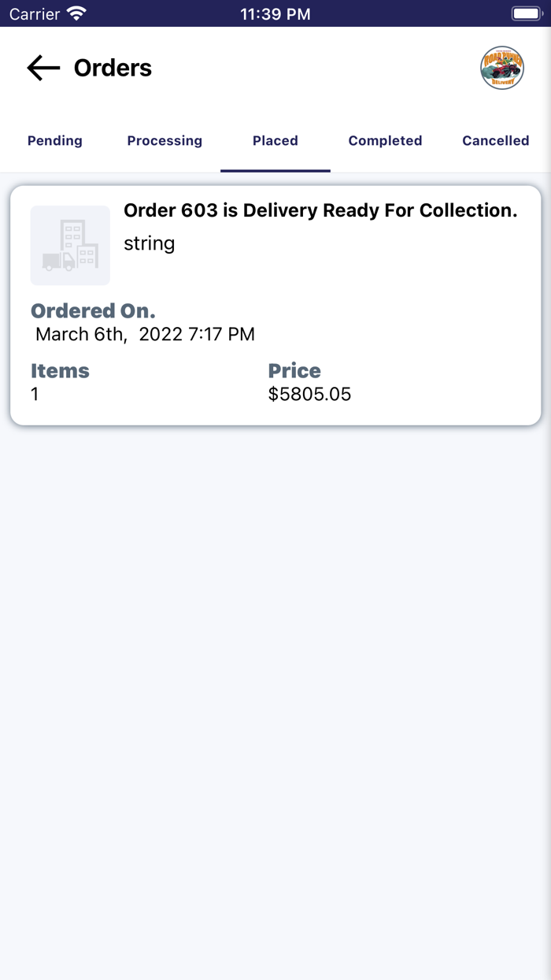Open Order 603 Delivery Ready For Collection title

tap(320, 210)
